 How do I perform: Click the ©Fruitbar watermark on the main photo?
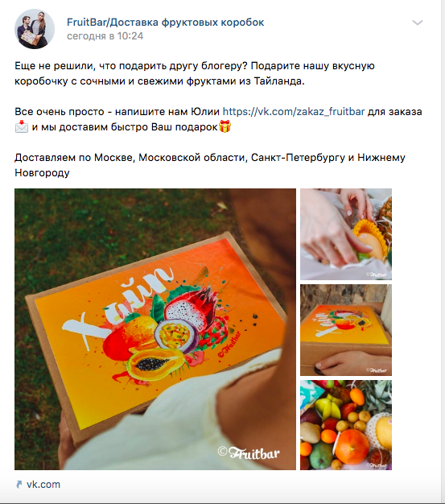click(x=249, y=452)
